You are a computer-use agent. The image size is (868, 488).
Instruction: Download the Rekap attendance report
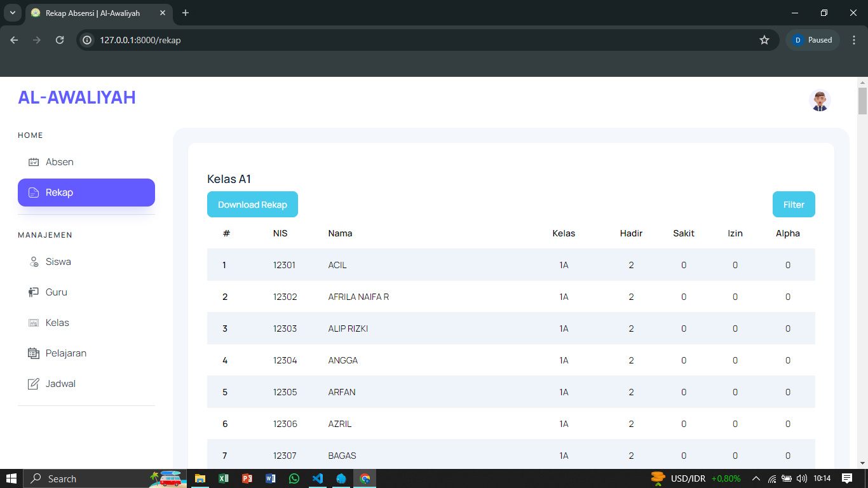click(252, 205)
